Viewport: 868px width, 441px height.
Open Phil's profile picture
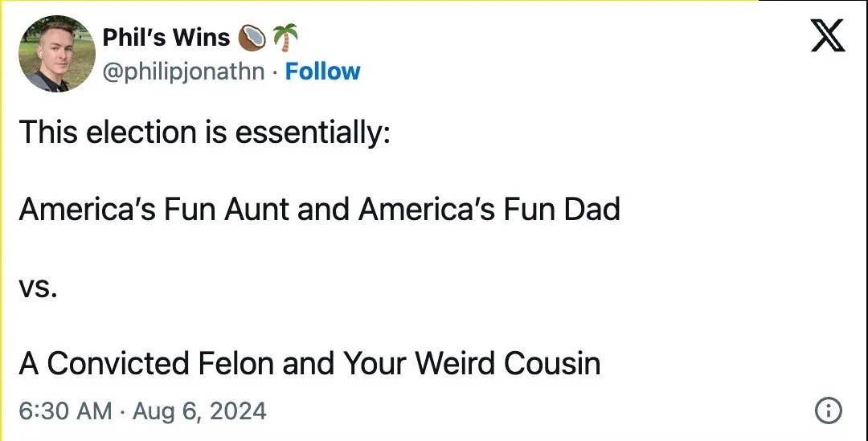coord(57,54)
